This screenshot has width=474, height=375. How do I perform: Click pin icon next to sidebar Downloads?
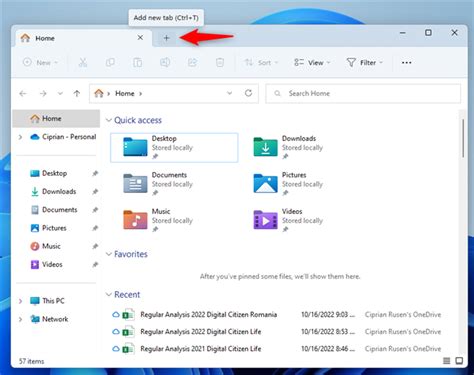click(x=95, y=191)
